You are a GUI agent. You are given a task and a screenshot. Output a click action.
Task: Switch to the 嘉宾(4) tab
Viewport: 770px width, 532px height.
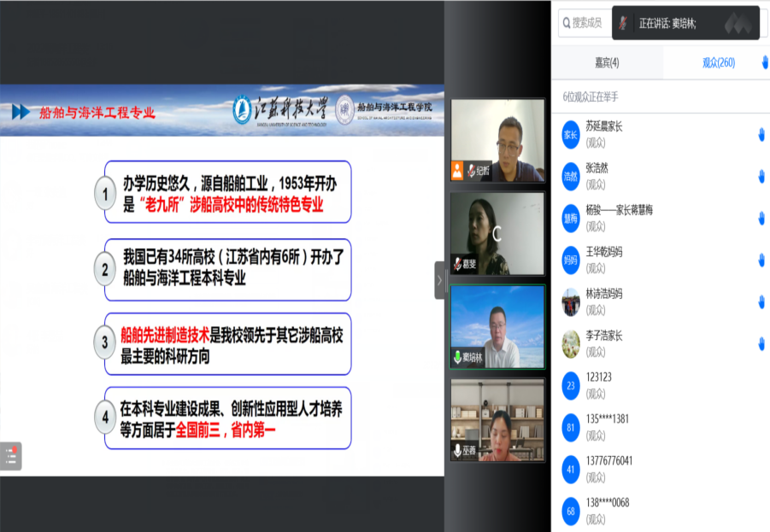pyautogui.click(x=607, y=62)
